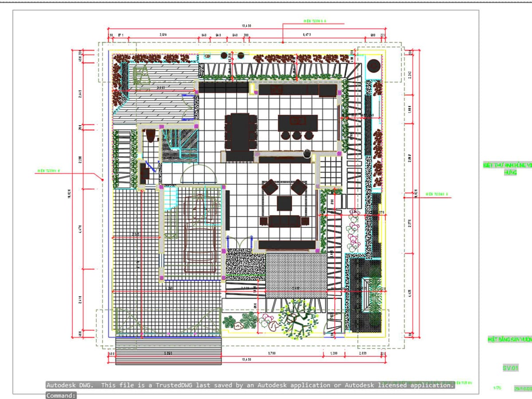The image size is (532, 399).
Task: Select the 1/75 scale text
Action: pyautogui.click(x=497, y=388)
